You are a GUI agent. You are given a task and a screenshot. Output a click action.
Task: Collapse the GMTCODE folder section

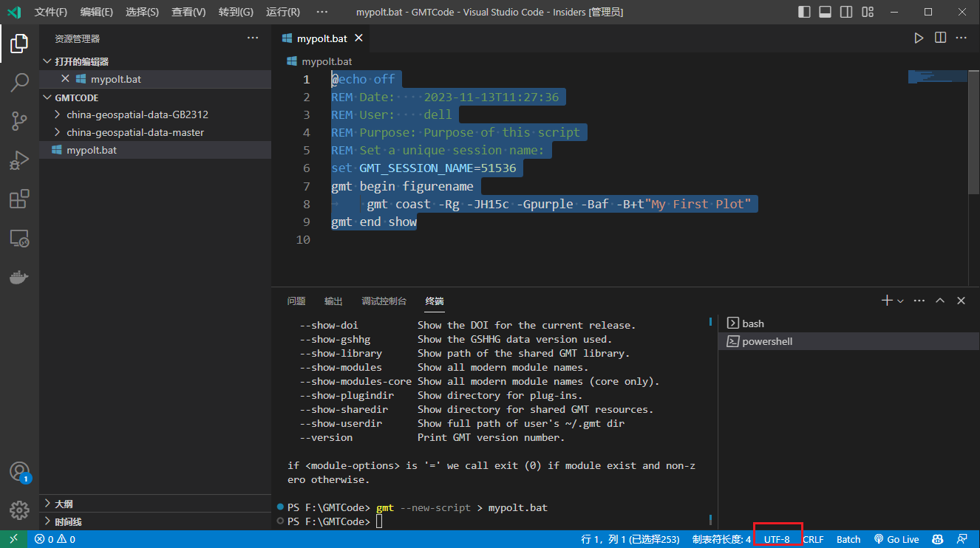coord(155,97)
